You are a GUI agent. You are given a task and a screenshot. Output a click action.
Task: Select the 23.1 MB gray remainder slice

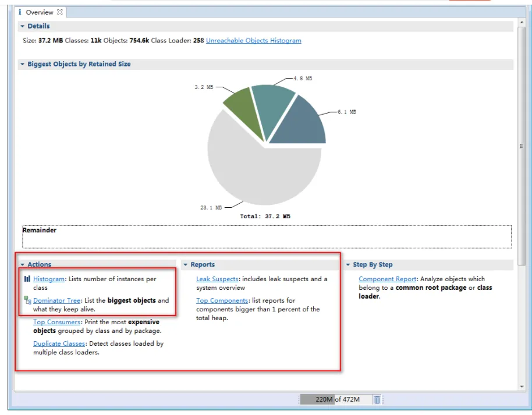tap(261, 169)
